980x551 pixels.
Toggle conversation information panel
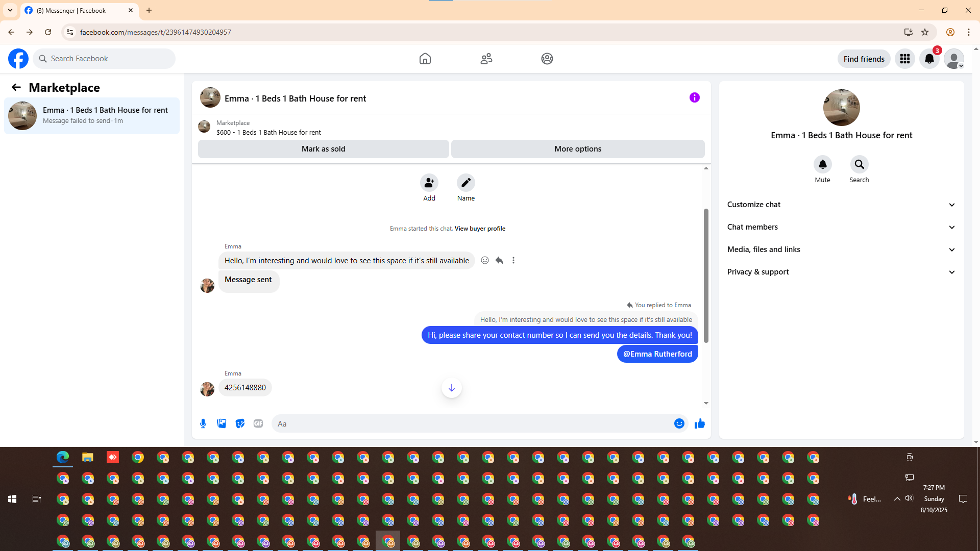694,97
